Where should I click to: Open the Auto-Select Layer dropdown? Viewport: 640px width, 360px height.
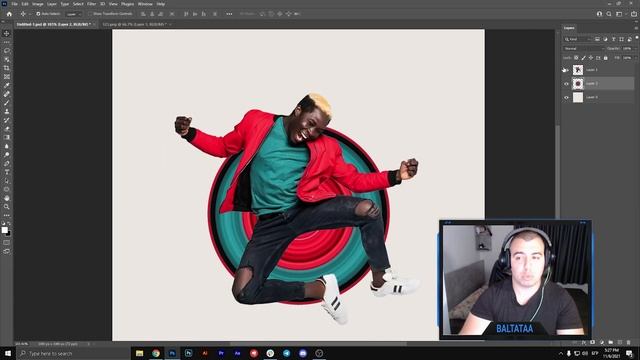coord(74,14)
